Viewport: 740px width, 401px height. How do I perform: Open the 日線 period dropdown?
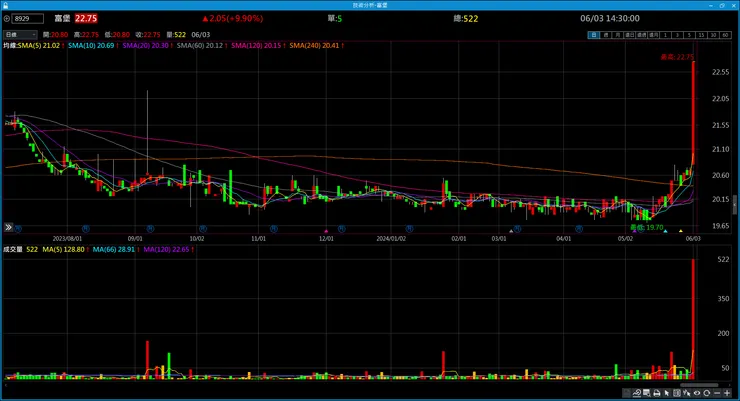pos(20,34)
